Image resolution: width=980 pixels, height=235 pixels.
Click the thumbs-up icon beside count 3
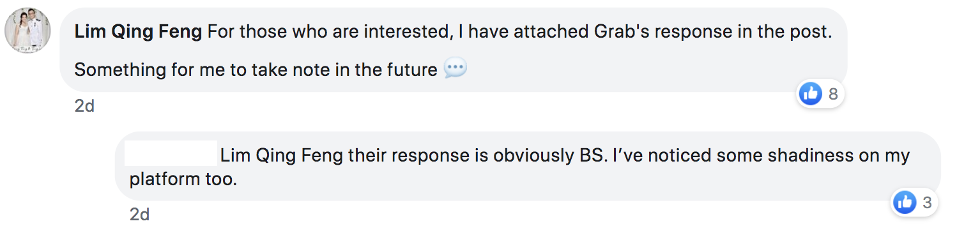click(905, 202)
